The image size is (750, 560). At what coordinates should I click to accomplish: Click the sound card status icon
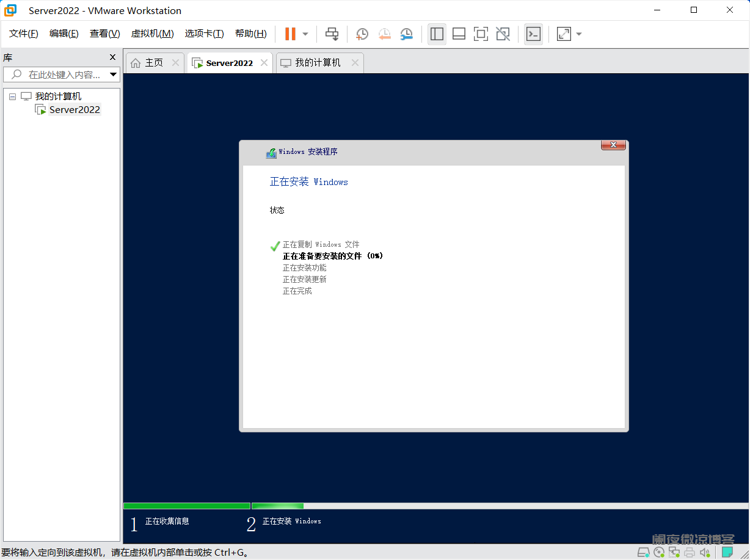point(704,552)
